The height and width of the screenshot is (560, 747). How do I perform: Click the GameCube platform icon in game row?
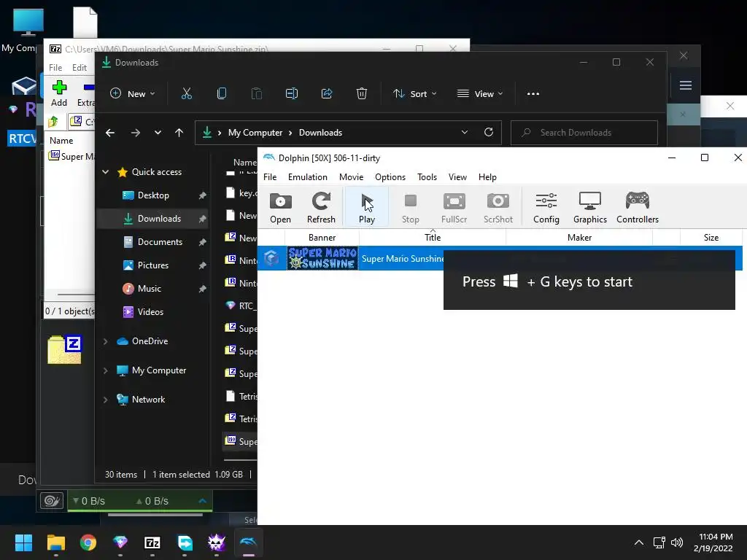point(271,258)
